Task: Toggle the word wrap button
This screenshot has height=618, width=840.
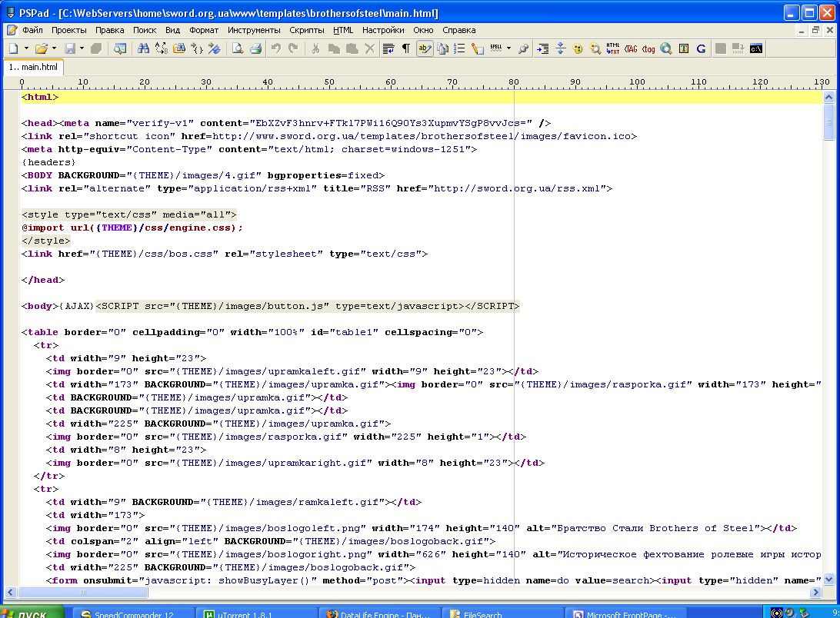Action: (388, 48)
